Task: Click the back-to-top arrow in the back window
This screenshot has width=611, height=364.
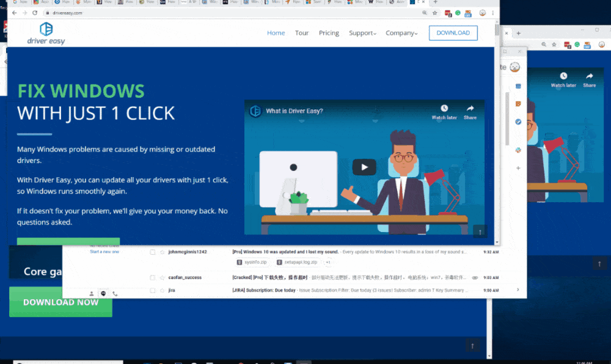Action: pyautogui.click(x=599, y=264)
